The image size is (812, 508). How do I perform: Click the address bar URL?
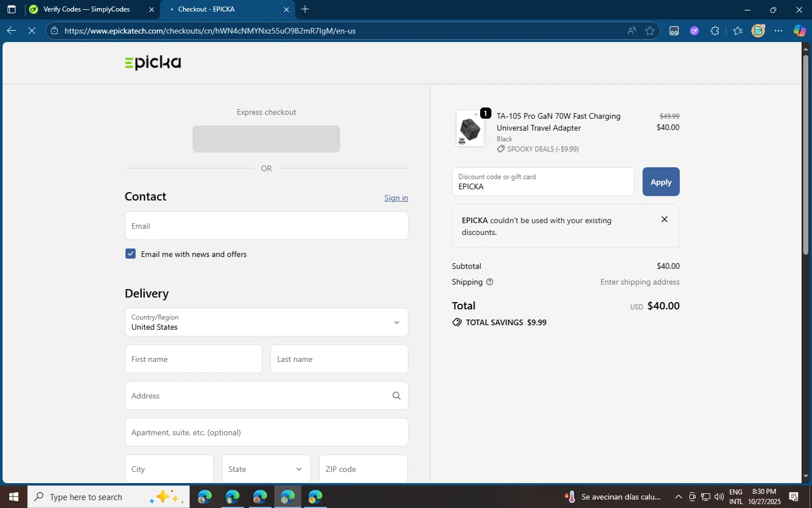(210, 31)
